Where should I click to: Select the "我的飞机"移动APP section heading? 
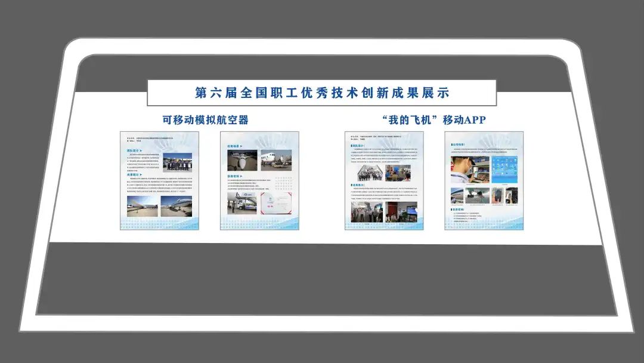(434, 120)
